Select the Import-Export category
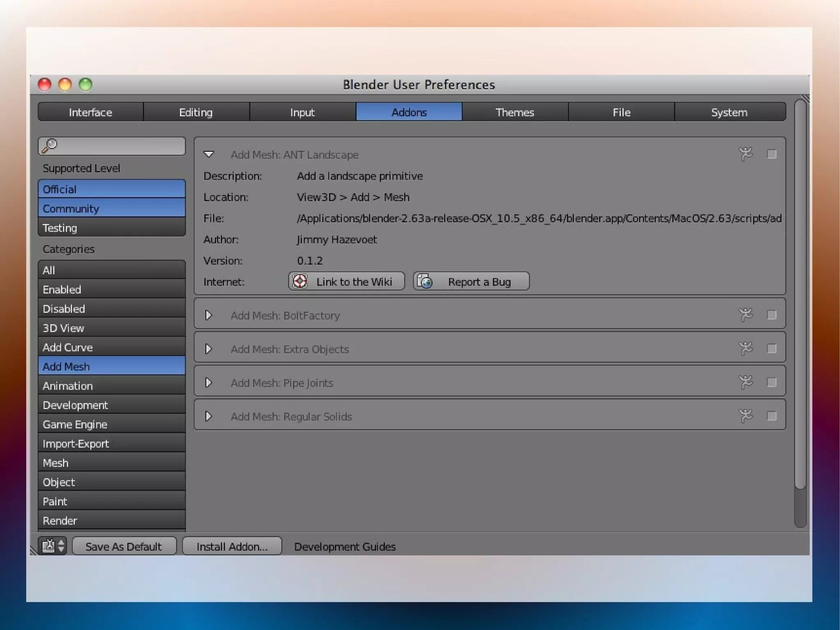 tap(112, 443)
